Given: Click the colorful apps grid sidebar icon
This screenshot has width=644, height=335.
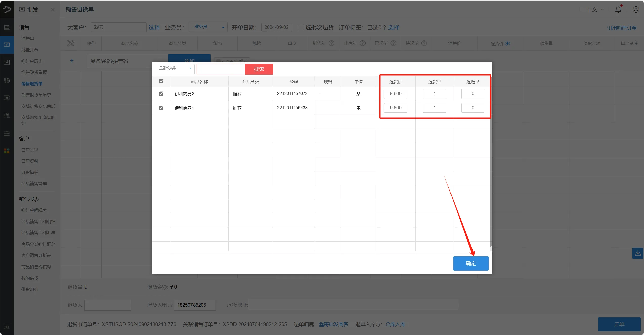Looking at the screenshot, I should pyautogui.click(x=7, y=151).
